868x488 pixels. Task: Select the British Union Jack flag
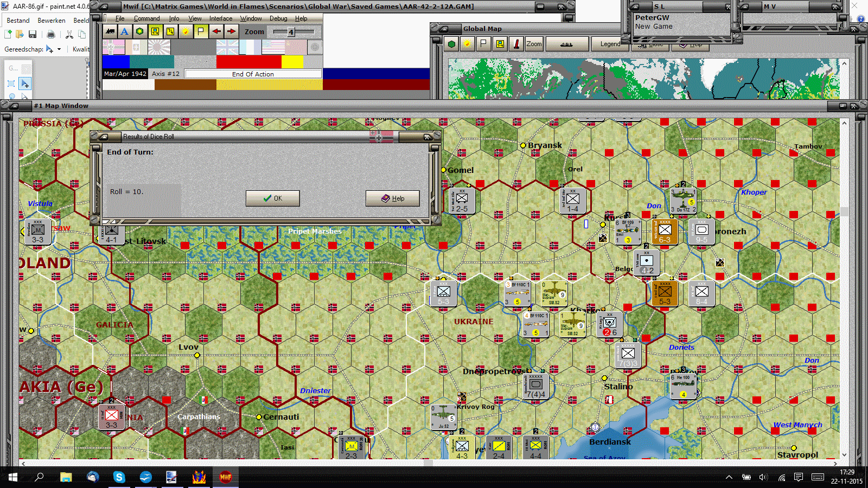227,48
